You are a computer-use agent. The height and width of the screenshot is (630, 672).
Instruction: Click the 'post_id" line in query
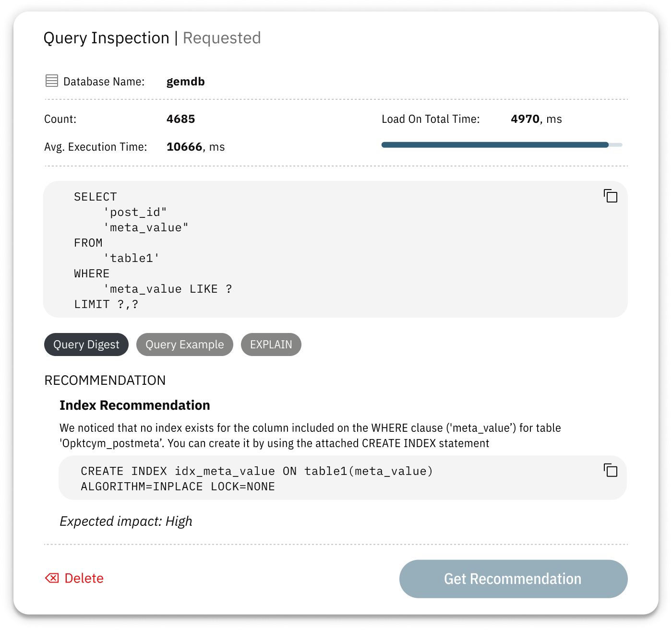[x=135, y=212]
